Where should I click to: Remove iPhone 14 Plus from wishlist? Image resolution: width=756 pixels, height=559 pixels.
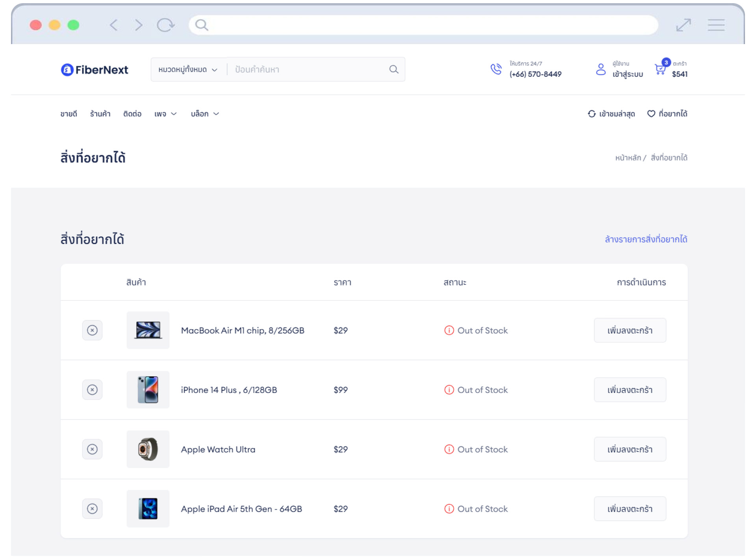pyautogui.click(x=92, y=389)
